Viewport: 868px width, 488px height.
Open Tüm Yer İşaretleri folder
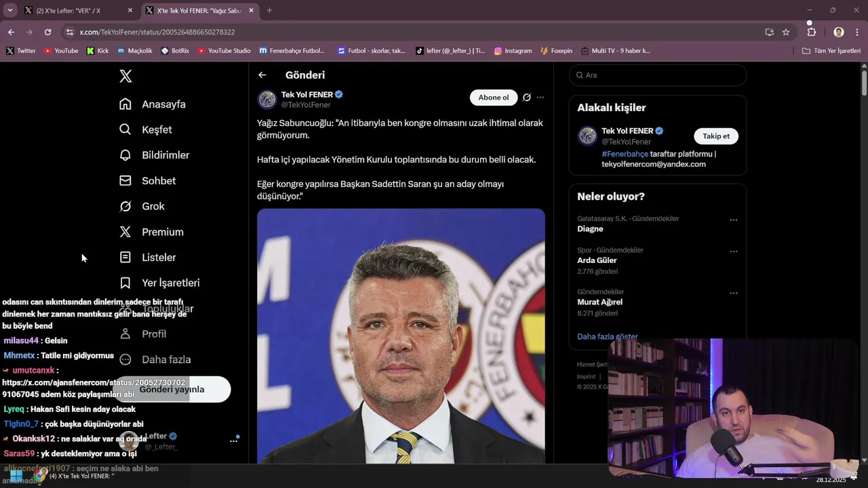pos(831,51)
